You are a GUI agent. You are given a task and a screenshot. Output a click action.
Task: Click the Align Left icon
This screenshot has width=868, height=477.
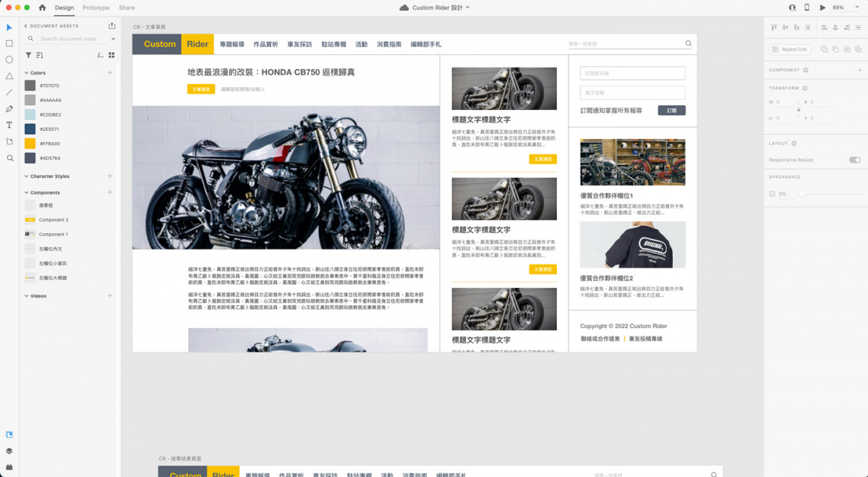pyautogui.click(x=825, y=28)
